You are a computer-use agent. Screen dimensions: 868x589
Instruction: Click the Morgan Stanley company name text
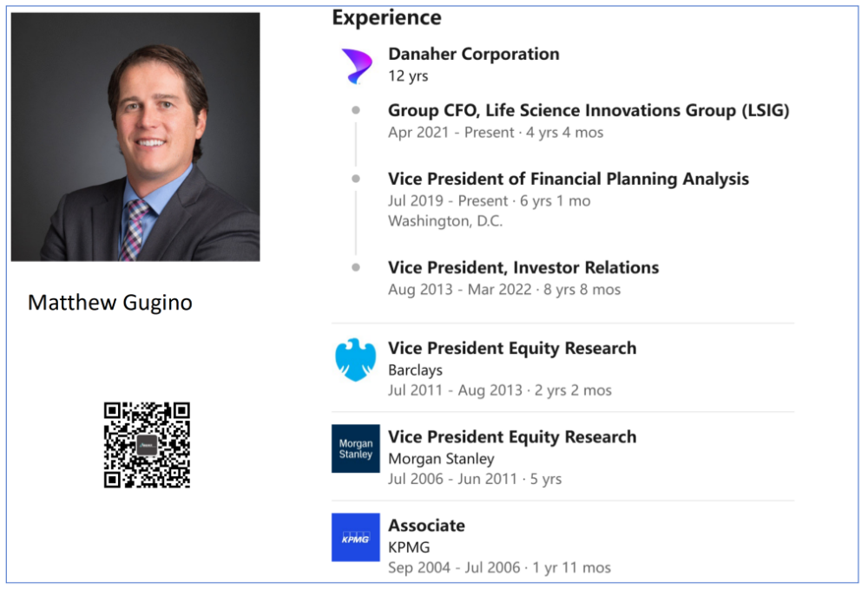click(x=441, y=458)
